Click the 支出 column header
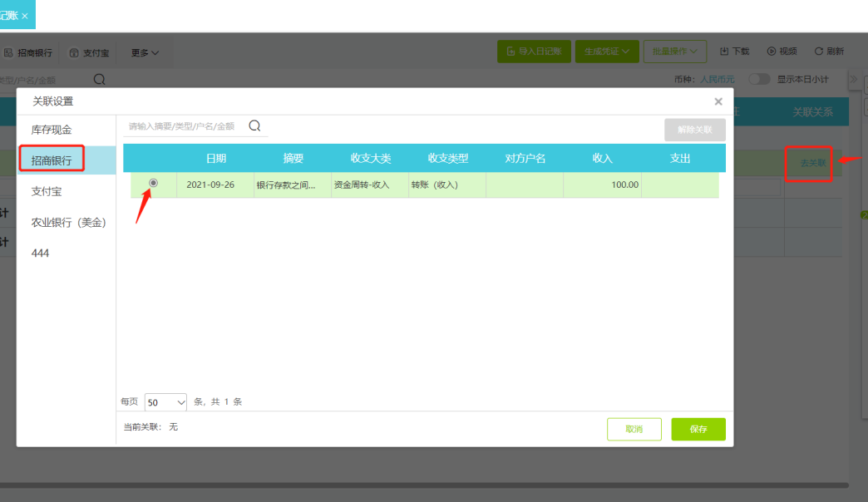The height and width of the screenshot is (502, 868). tap(680, 158)
